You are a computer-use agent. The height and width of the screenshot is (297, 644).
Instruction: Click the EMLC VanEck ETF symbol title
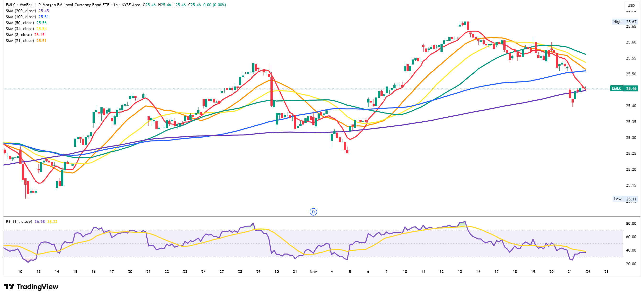click(57, 5)
